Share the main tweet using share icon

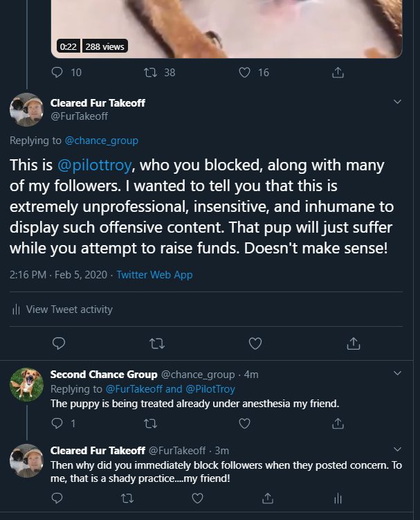coord(353,343)
